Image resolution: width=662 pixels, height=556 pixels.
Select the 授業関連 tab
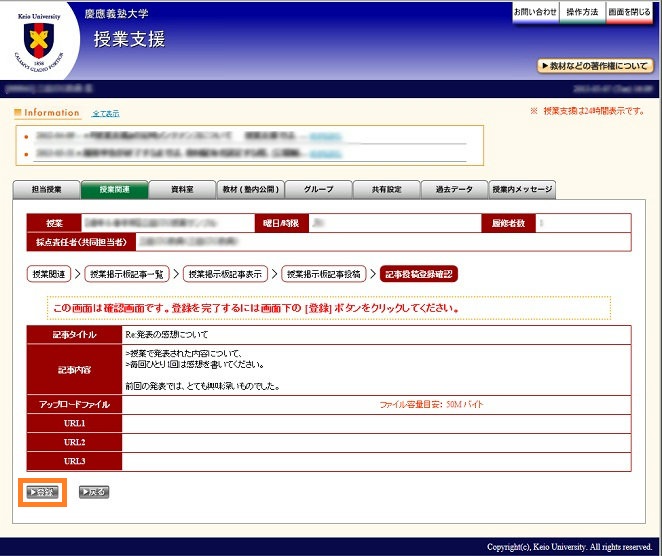click(115, 189)
